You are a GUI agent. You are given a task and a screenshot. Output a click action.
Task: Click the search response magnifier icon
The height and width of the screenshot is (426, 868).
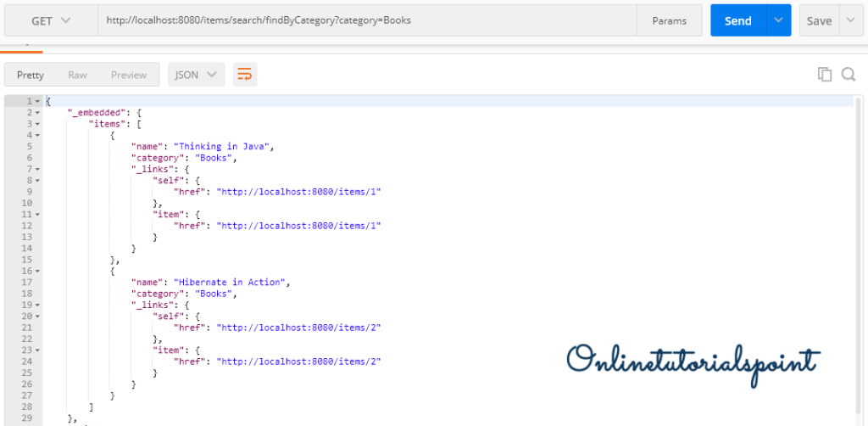coord(848,75)
